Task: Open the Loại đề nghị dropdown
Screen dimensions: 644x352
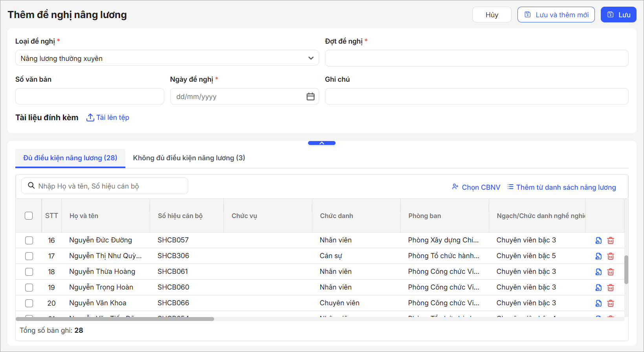Action: pos(167,58)
